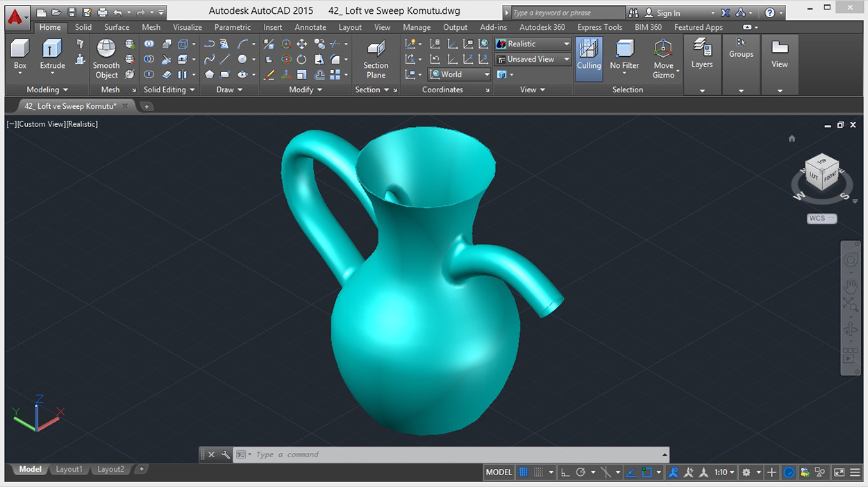This screenshot has height=487, width=868.
Task: Expand the Solid Editing panel
Action: [x=170, y=89]
